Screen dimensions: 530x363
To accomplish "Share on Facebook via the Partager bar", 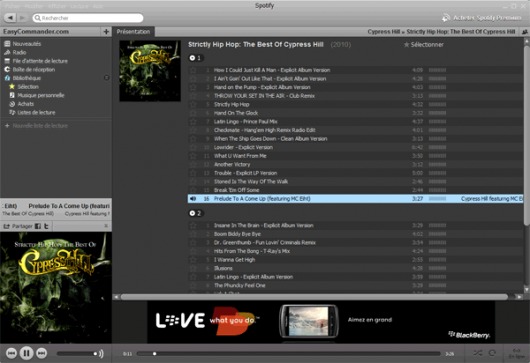I will click(x=38, y=226).
